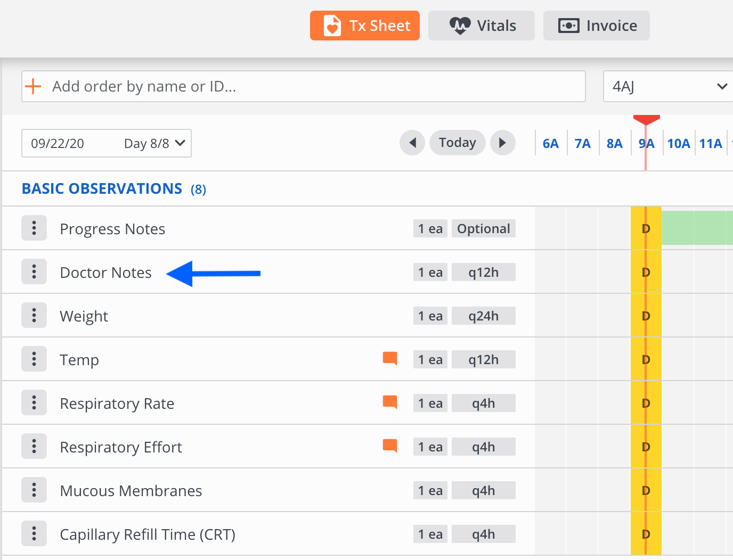
Task: Open kebab menu for Progress Notes row
Action: click(x=34, y=228)
